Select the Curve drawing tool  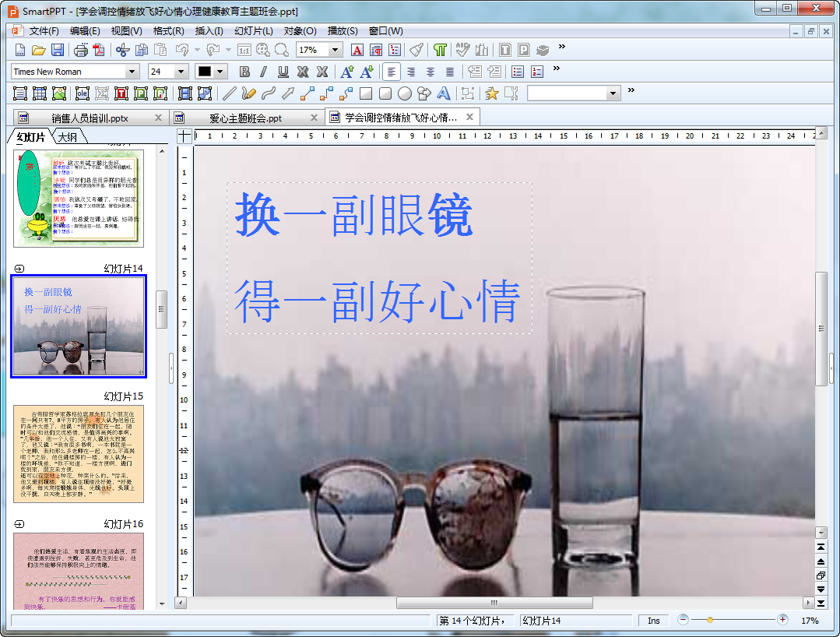tap(269, 93)
